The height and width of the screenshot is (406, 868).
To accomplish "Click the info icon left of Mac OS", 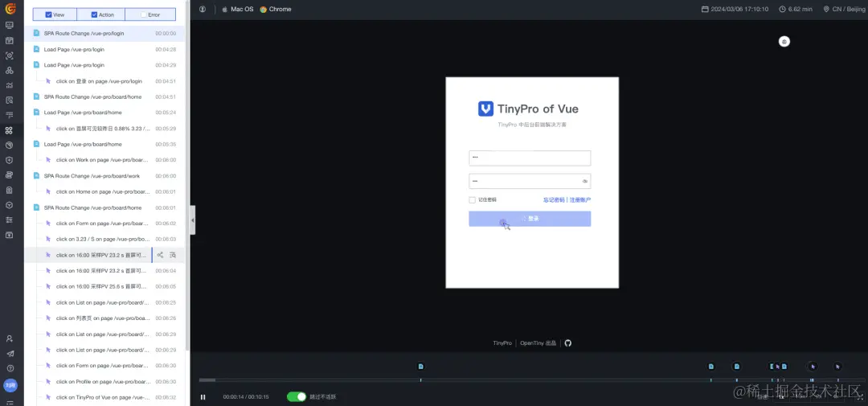I will [x=203, y=10].
